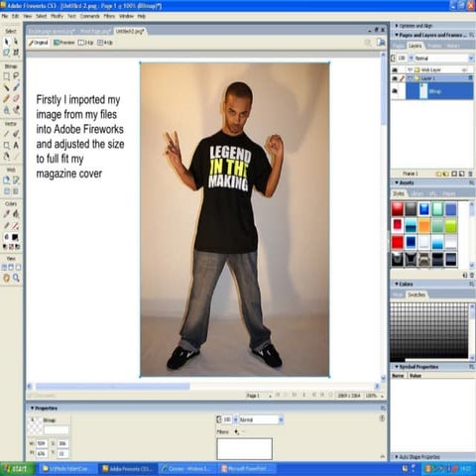Select the Hand tool
Image resolution: width=476 pixels, height=476 pixels.
tap(6, 278)
